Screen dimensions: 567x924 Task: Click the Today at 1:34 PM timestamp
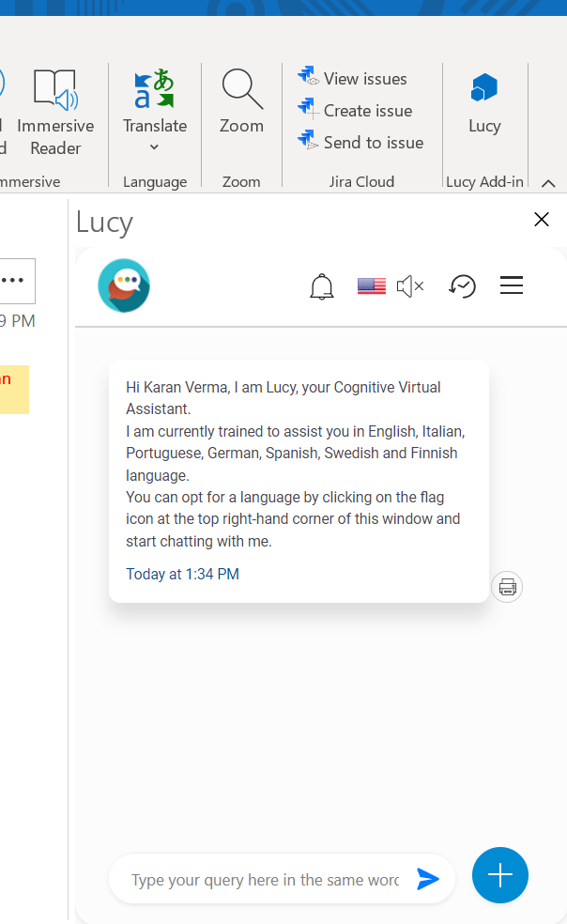click(183, 574)
